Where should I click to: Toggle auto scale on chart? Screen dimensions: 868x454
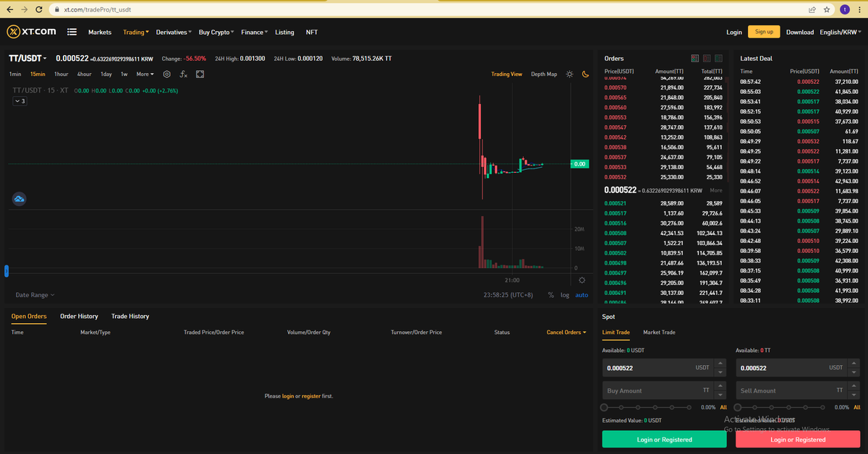[582, 295]
